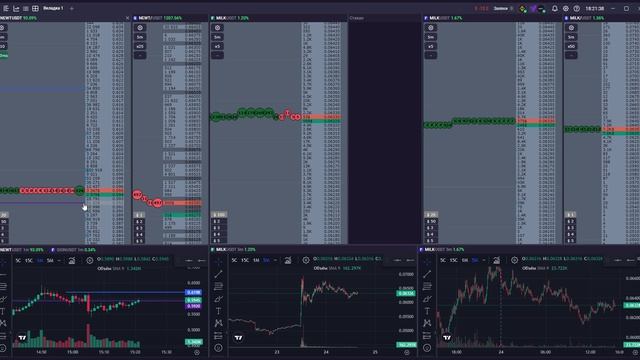Select text tool on MILK 1.20% chart
Screen dimensions: 640x360
coord(218,311)
